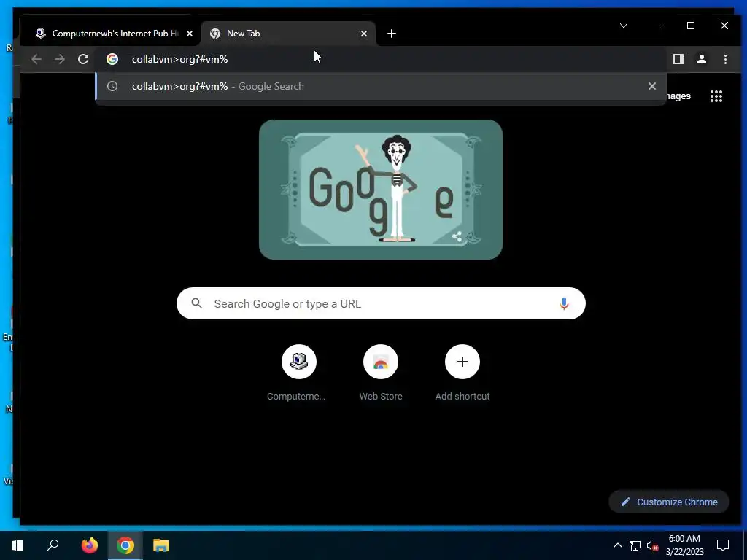Click the browser back arrow
The image size is (747, 560).
[x=36, y=59]
